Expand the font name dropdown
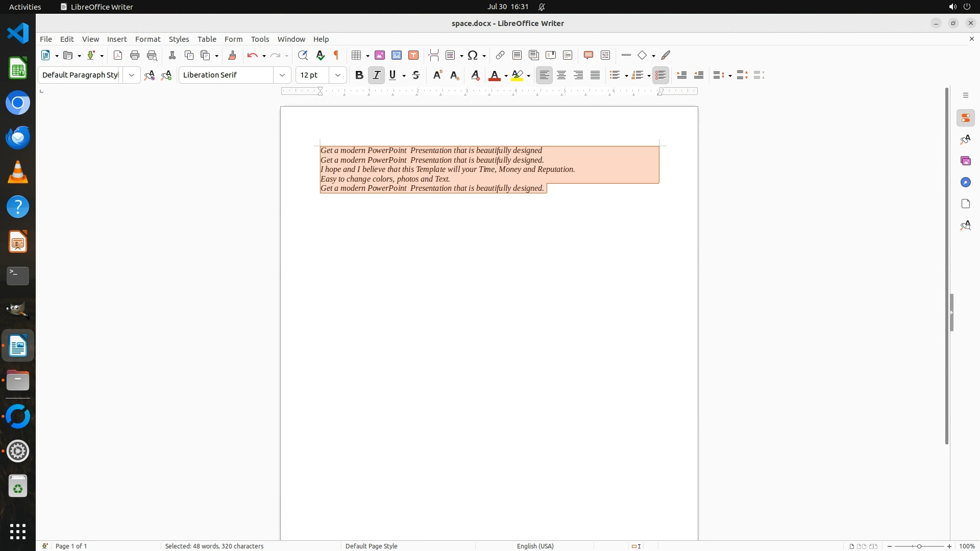This screenshot has height=551, width=980. click(x=282, y=76)
